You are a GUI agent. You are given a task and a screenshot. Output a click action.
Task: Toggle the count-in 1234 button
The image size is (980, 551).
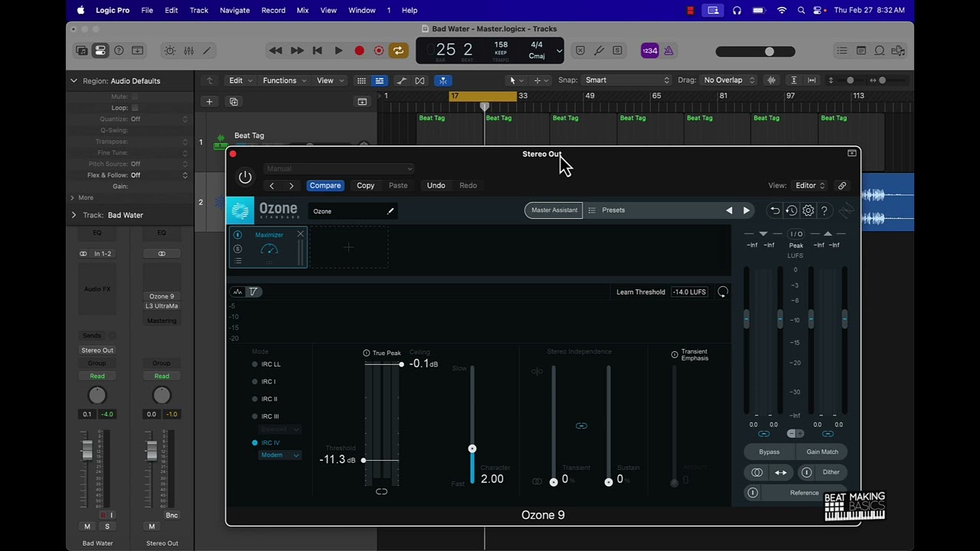click(650, 51)
